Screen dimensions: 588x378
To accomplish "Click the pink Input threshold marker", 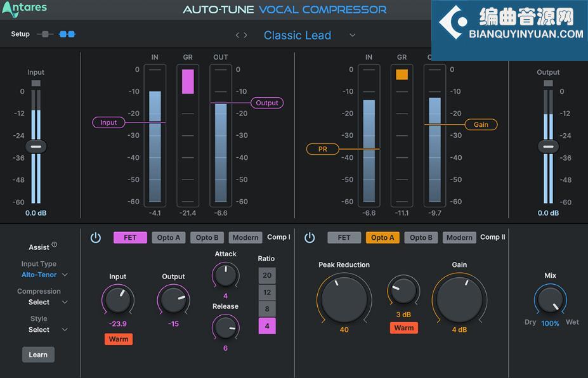I will coord(108,122).
